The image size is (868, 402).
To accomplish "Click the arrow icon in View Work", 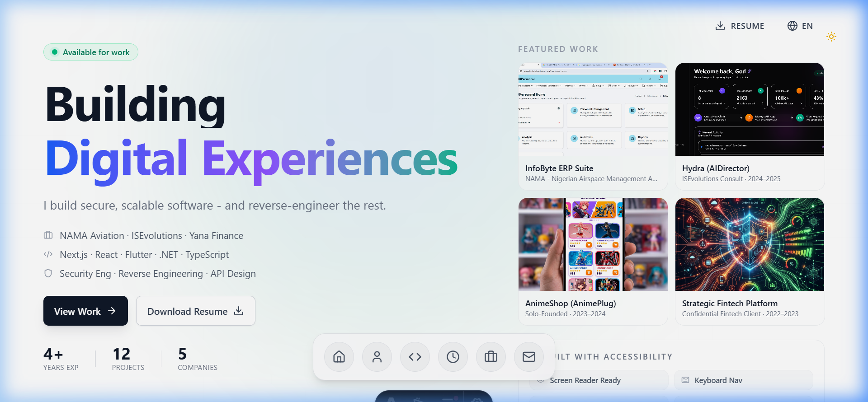I will [112, 311].
